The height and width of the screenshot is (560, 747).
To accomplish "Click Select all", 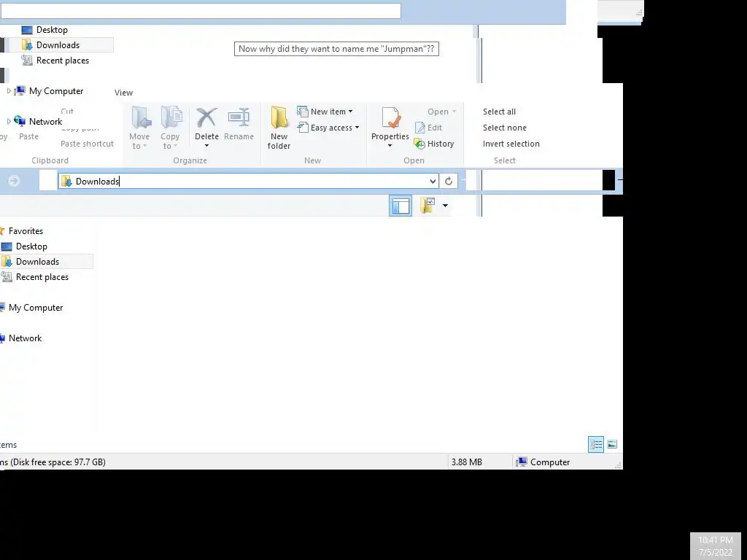I will 499,112.
